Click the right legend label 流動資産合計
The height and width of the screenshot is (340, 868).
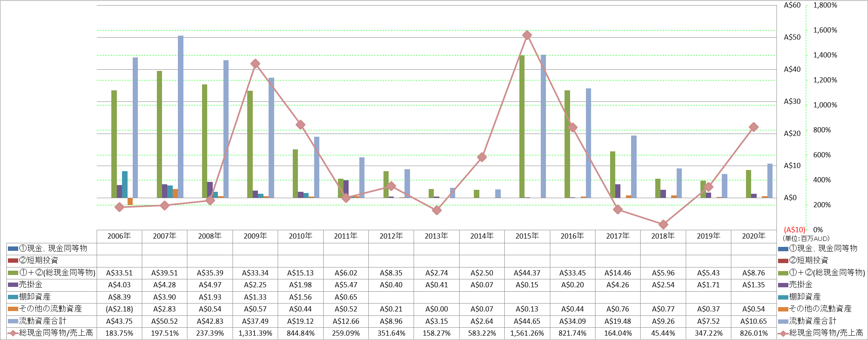813,321
